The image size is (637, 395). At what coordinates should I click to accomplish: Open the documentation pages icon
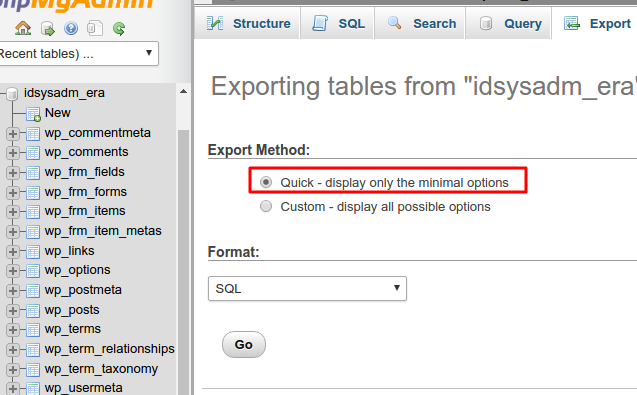coord(95,28)
